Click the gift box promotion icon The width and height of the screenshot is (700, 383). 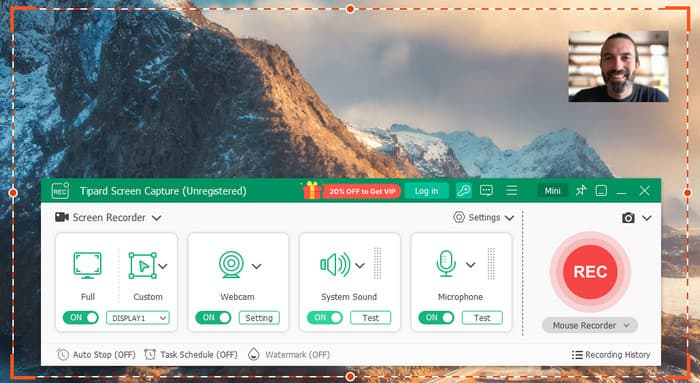[312, 191]
